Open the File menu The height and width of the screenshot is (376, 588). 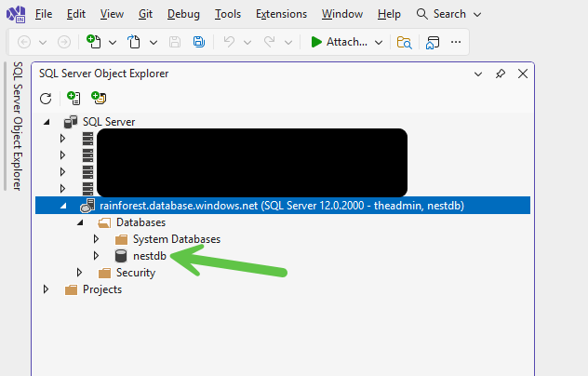click(44, 14)
